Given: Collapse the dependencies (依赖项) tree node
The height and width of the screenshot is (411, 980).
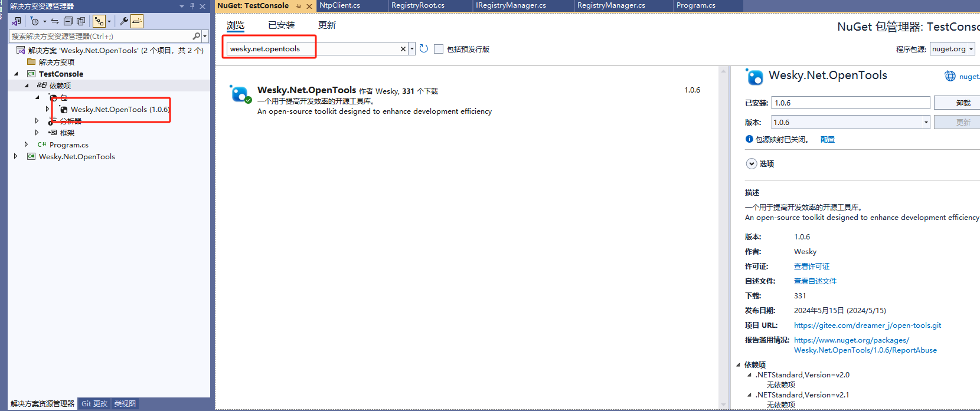Looking at the screenshot, I should pyautogui.click(x=27, y=86).
